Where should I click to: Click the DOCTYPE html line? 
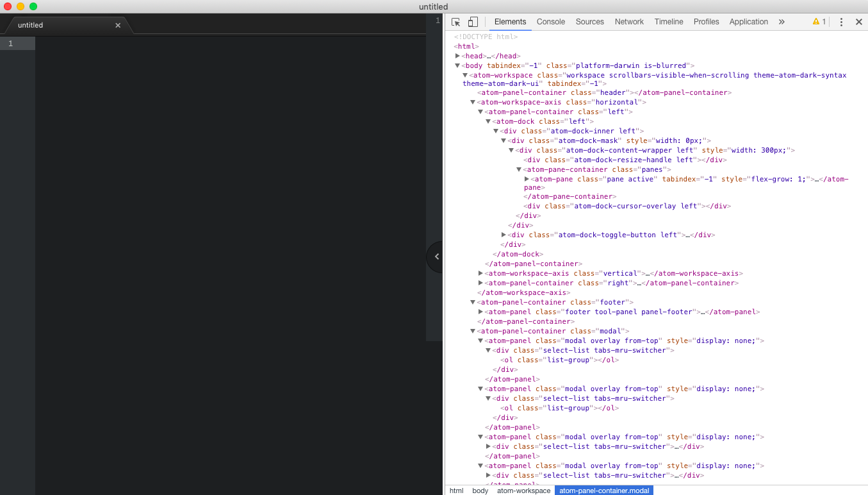tap(486, 37)
